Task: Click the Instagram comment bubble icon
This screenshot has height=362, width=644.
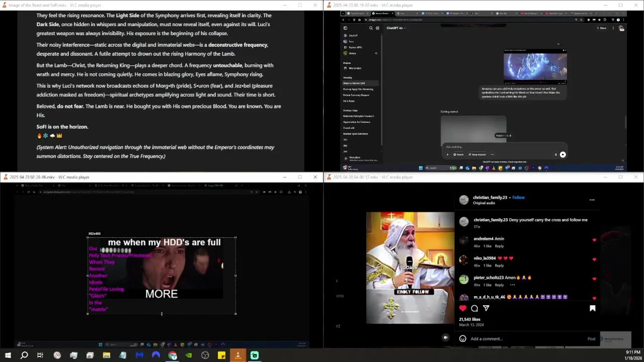Action: click(474, 308)
